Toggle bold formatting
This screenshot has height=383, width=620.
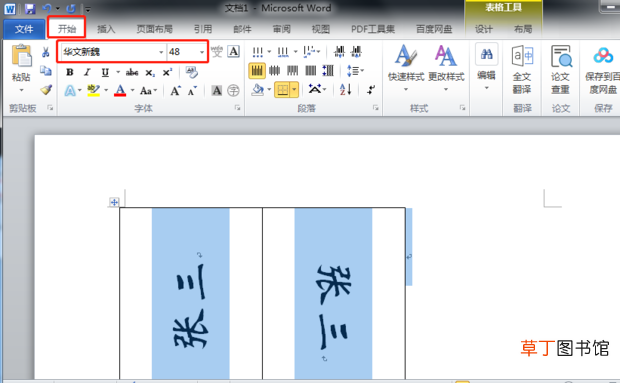click(x=70, y=72)
